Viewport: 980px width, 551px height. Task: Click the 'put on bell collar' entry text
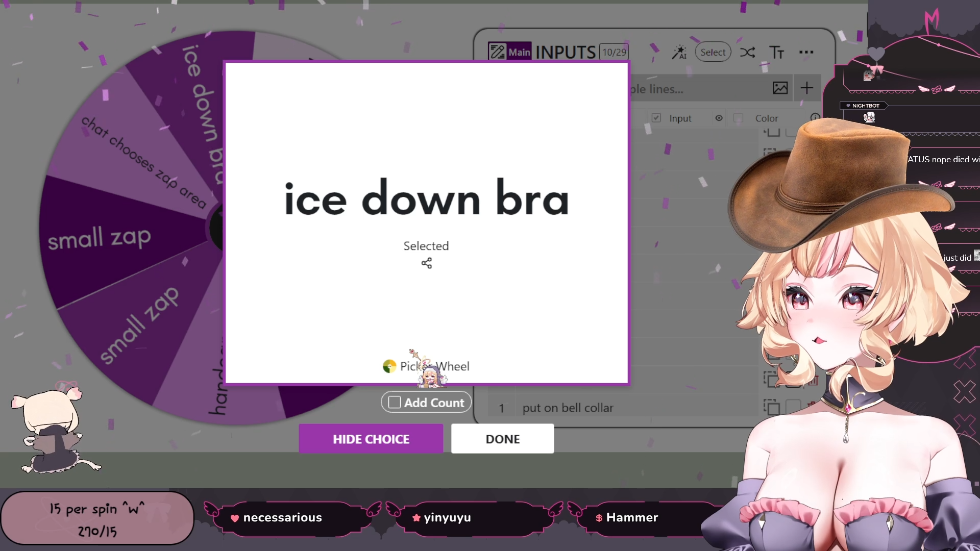coord(568,408)
